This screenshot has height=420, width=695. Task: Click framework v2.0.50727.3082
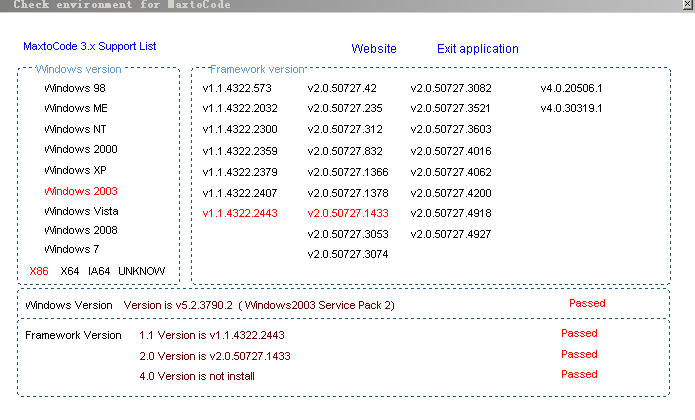tap(451, 88)
